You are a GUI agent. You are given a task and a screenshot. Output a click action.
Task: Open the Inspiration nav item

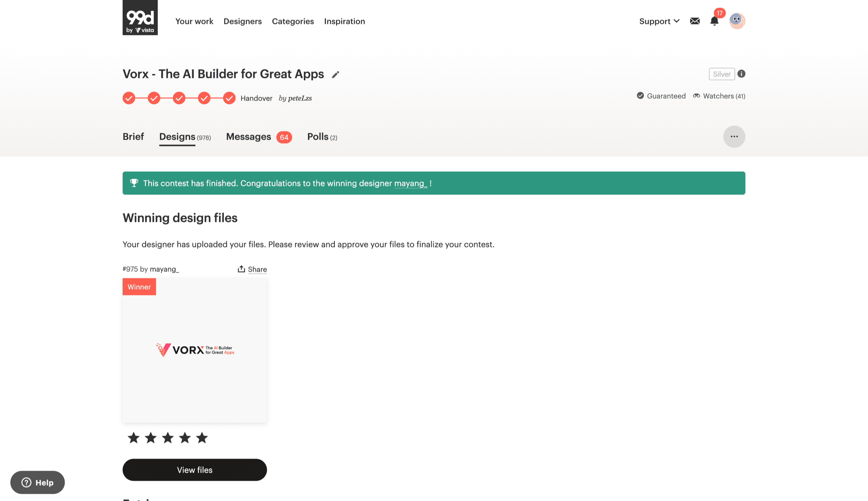[x=345, y=21]
